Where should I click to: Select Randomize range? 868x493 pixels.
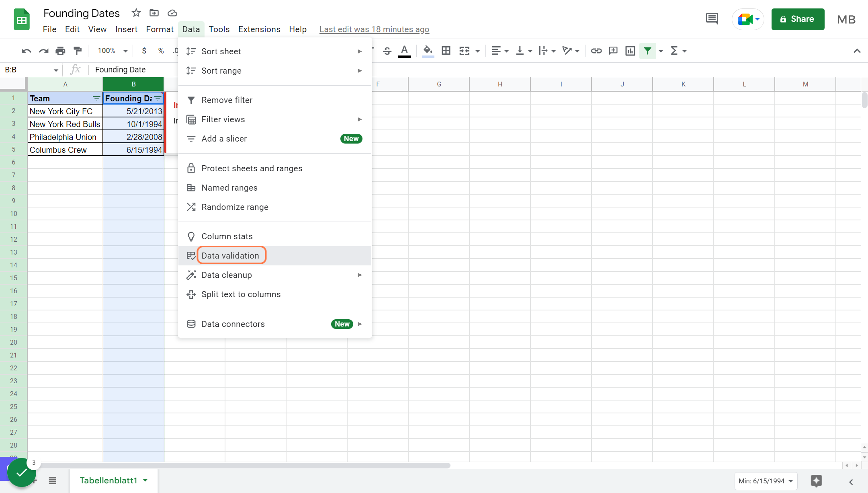click(275, 207)
